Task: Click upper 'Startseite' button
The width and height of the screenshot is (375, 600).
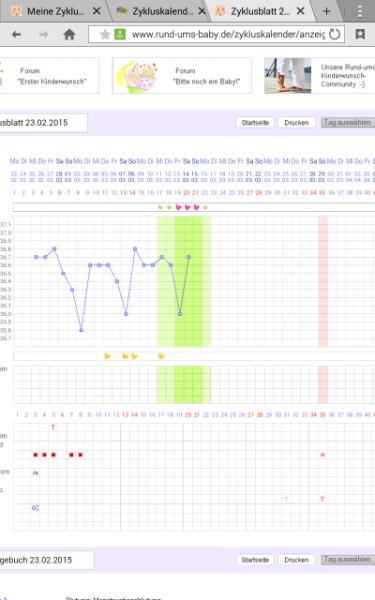Action: (x=255, y=122)
